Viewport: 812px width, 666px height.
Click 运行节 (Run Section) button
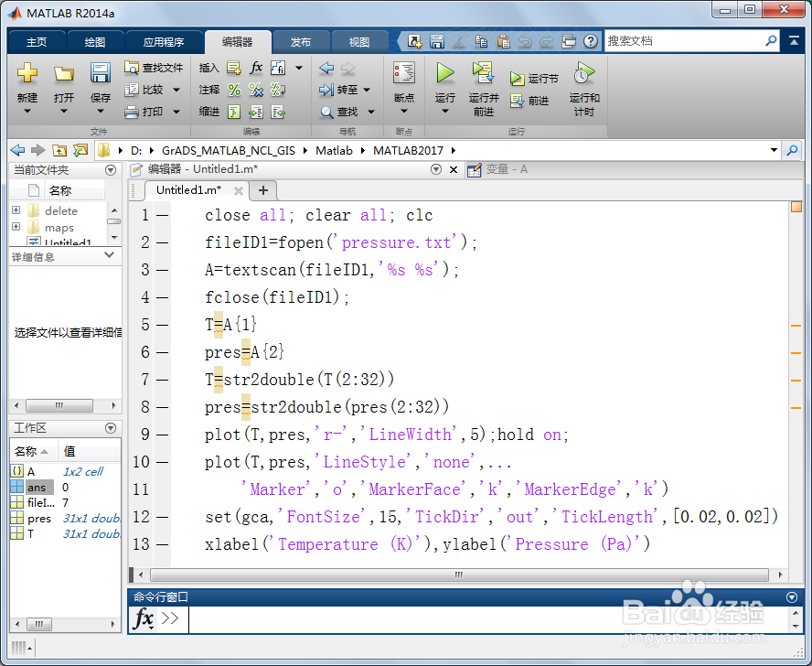point(534,79)
